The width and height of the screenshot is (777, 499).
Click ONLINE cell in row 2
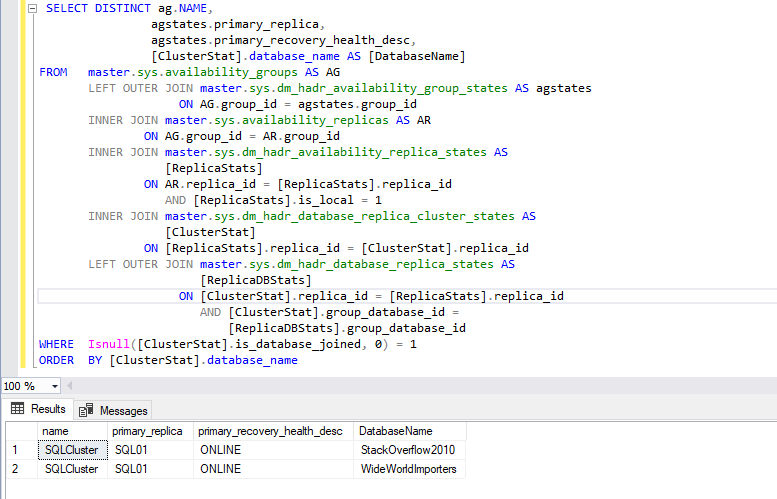pyautogui.click(x=273, y=469)
